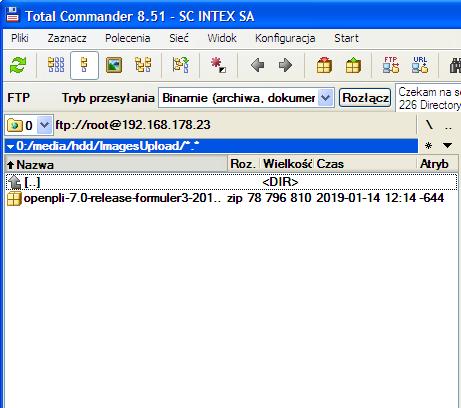Sort by Wielkość size column header
The height and width of the screenshot is (408, 461).
coord(287,164)
